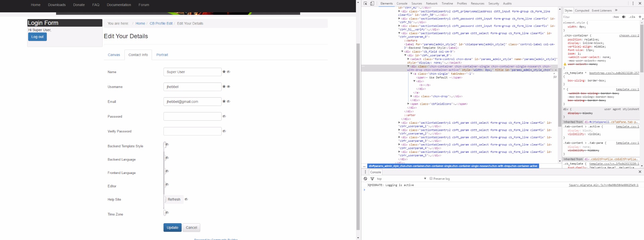Click the Update button
The width and height of the screenshot is (644, 240).
pos(172,227)
